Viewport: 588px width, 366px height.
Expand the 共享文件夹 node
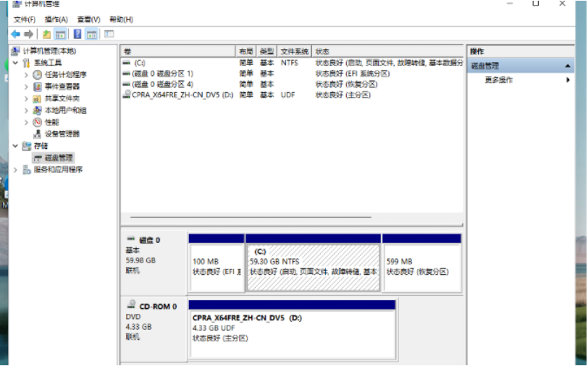pos(26,98)
